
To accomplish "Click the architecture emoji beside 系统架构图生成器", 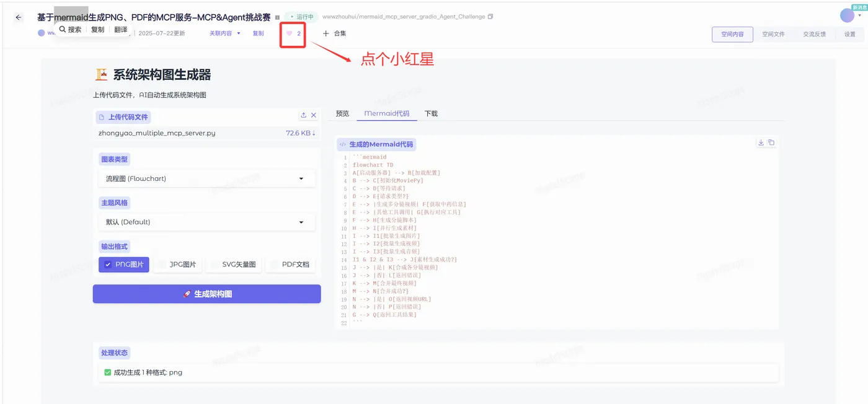I will pos(101,74).
